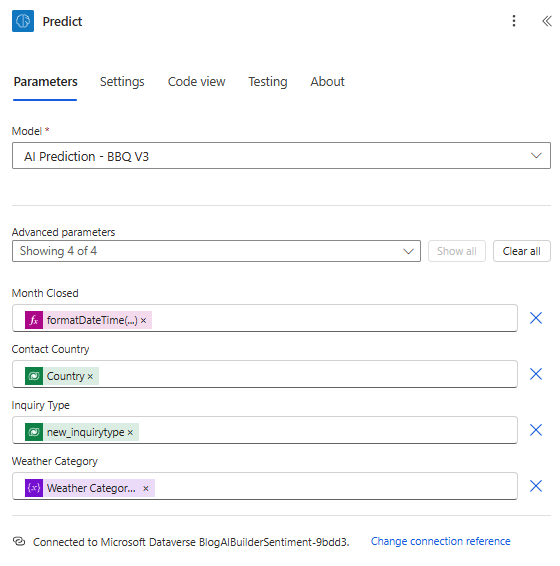Click the purple variable icon on Weather token
This screenshot has height=566, width=560.
34,488
